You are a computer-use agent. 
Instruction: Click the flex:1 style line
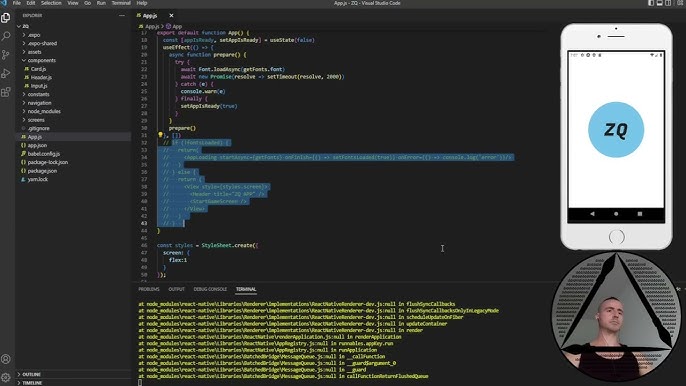point(178,260)
